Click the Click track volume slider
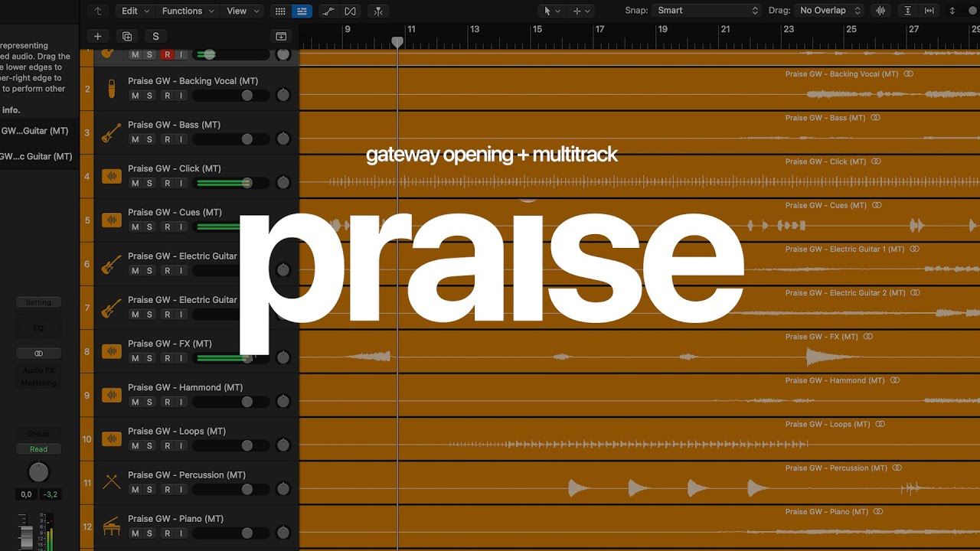Image resolution: width=980 pixels, height=551 pixels. pos(231,183)
